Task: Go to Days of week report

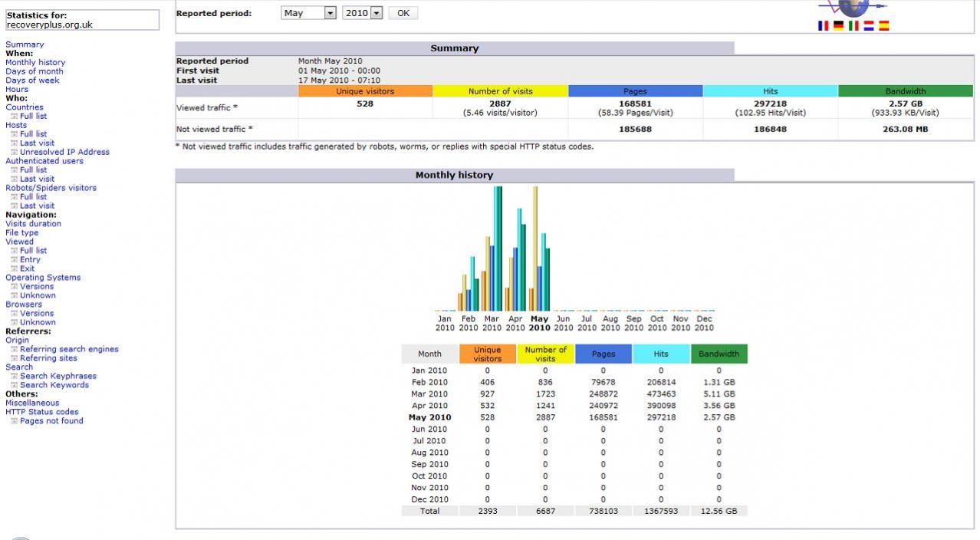Action: click(x=32, y=81)
